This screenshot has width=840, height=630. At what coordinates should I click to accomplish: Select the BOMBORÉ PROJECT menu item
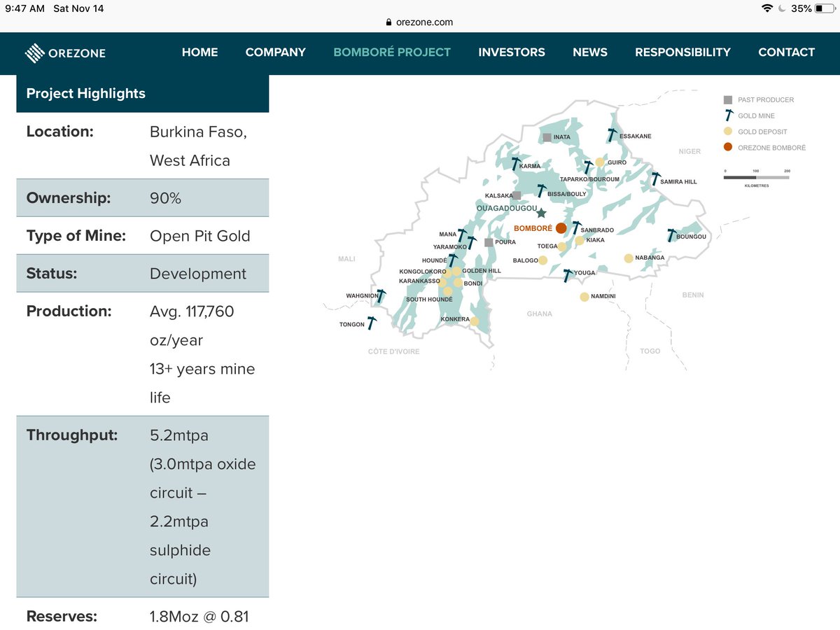(x=392, y=52)
